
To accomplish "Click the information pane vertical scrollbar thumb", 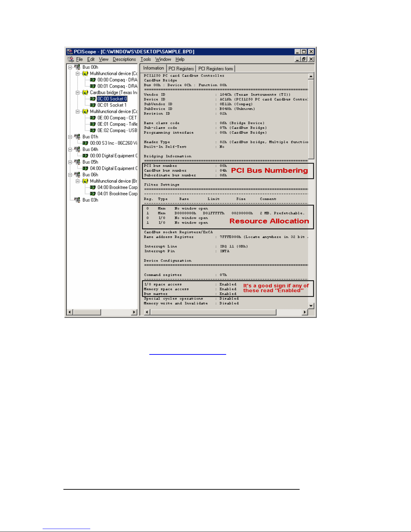I will coord(311,119).
